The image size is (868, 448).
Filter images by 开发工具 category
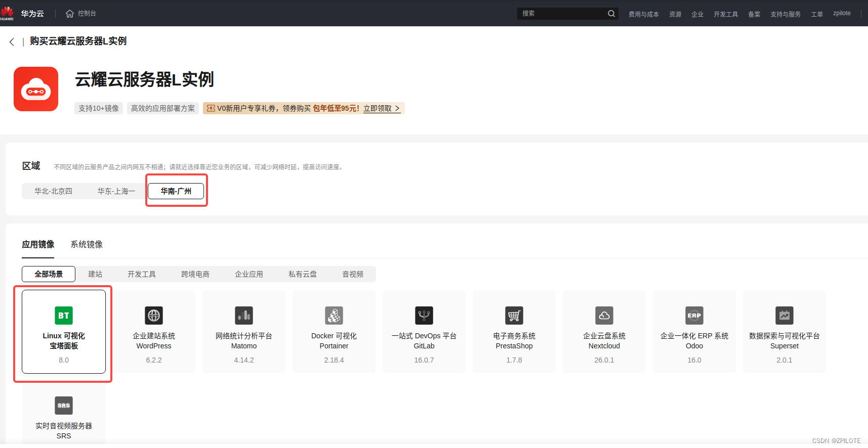pyautogui.click(x=142, y=274)
